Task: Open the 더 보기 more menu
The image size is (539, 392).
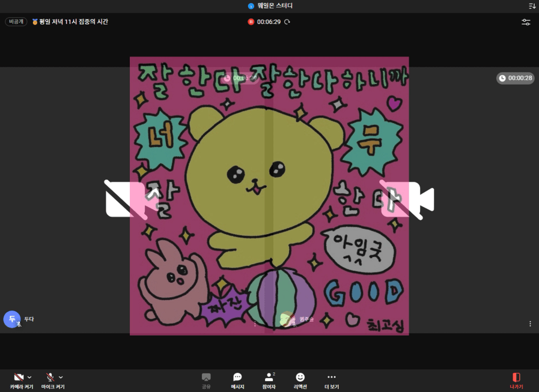Action: (331, 380)
